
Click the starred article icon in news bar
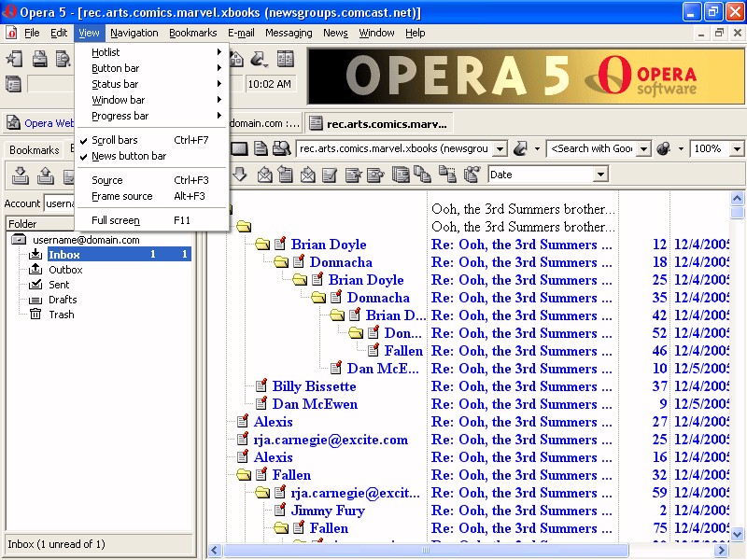click(x=354, y=175)
